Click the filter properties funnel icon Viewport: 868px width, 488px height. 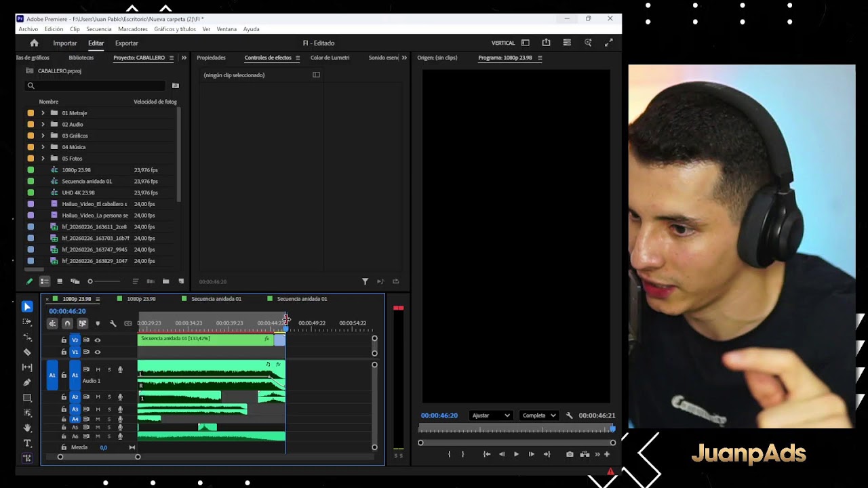(x=365, y=281)
